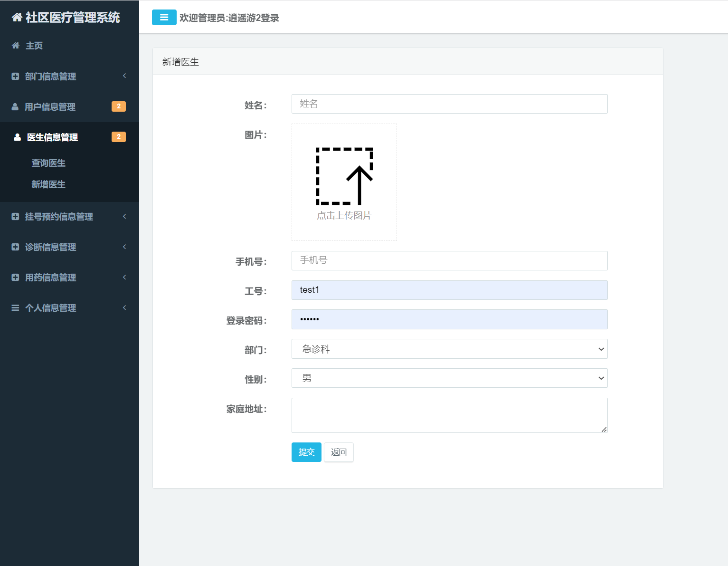The height and width of the screenshot is (566, 728).
Task: Click the plus icon beside 诊断信息管理
Action: (x=15, y=247)
